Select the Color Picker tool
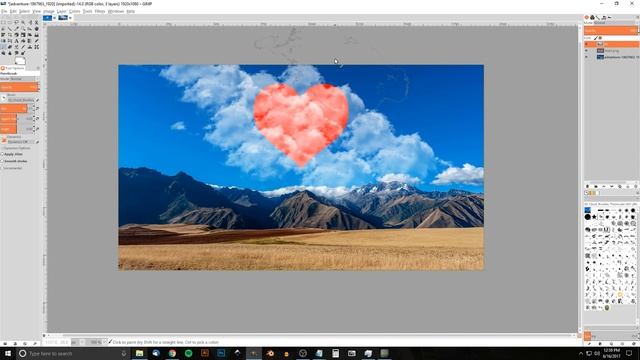640x360 pixels. pos(16,29)
